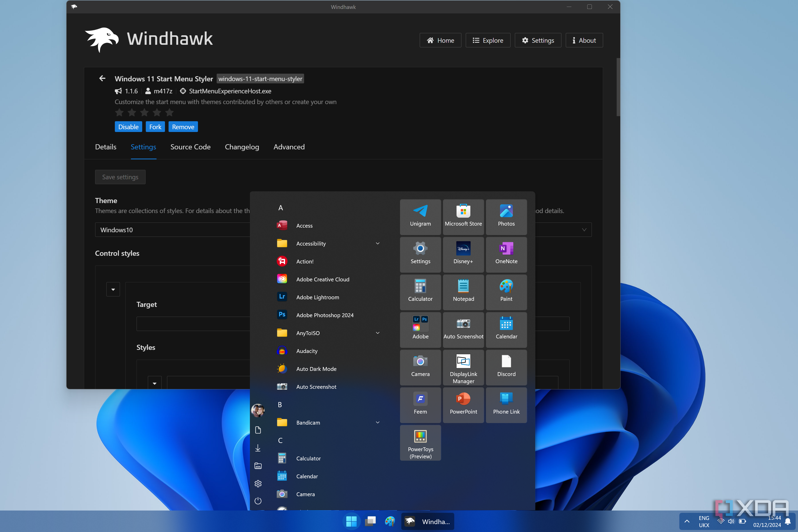Image resolution: width=798 pixels, height=532 pixels.
Task: Open the Windows10 theme dropdown
Action: tap(343, 230)
